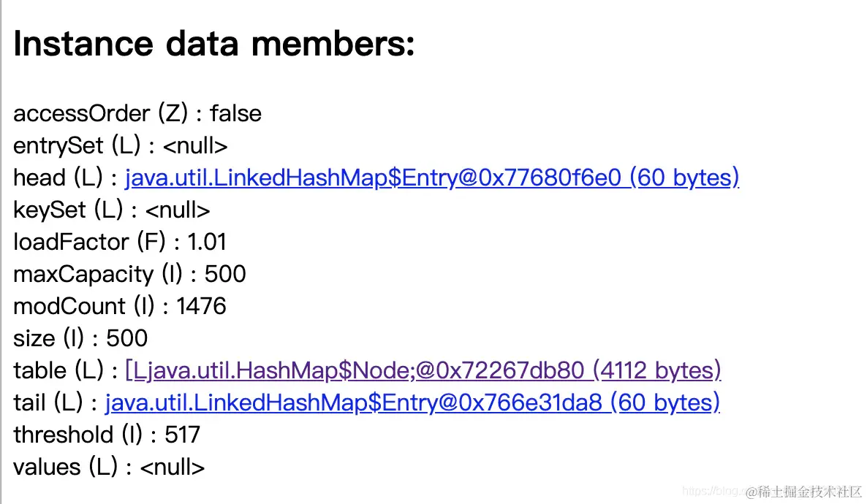Viewport: 867px width, 504px height.
Task: Click the keySet (L) field label
Action: 67,210
